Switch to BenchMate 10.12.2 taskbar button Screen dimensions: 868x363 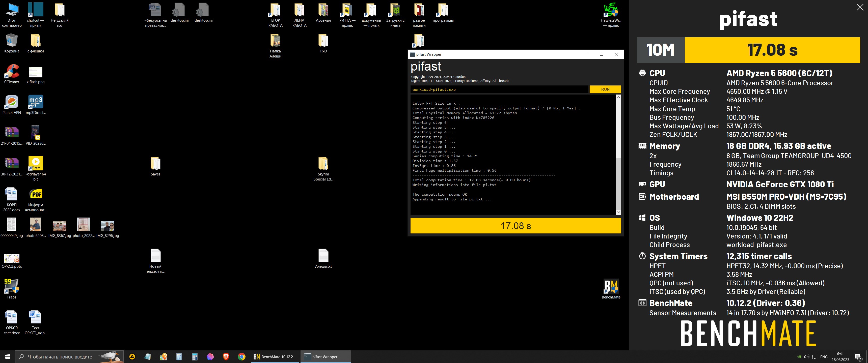tap(275, 357)
